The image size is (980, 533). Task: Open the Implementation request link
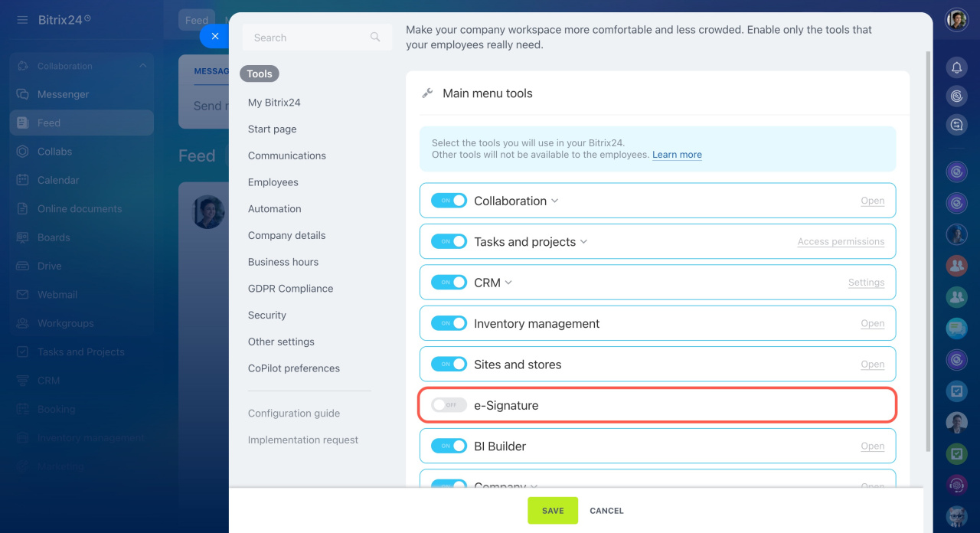pos(302,440)
